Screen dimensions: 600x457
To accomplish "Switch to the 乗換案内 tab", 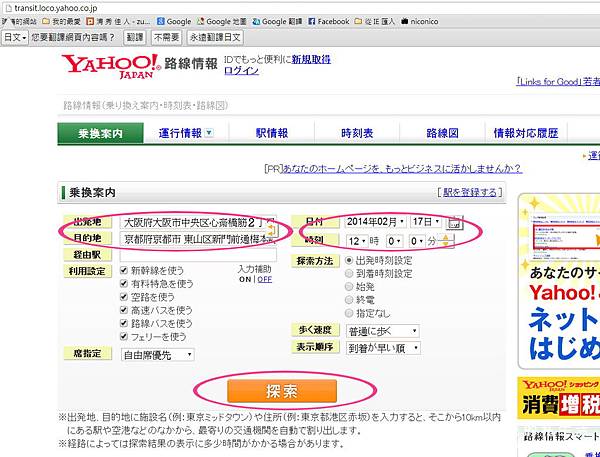I will coord(101,133).
